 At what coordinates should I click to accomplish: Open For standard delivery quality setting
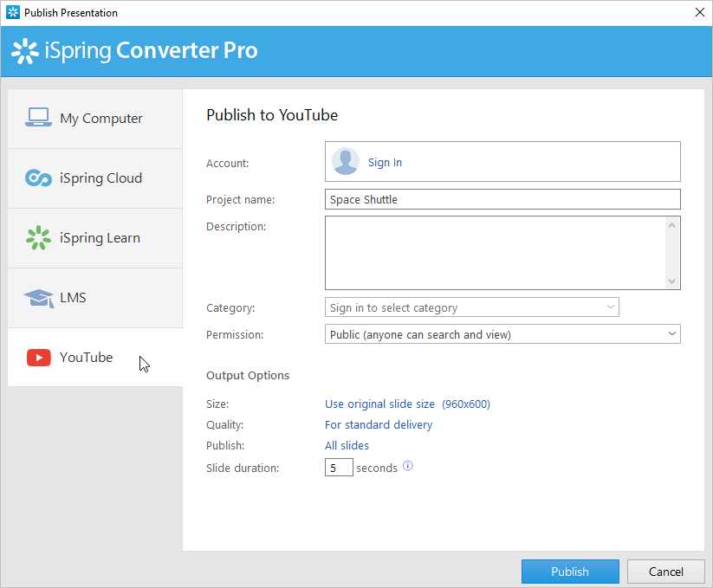coord(379,425)
